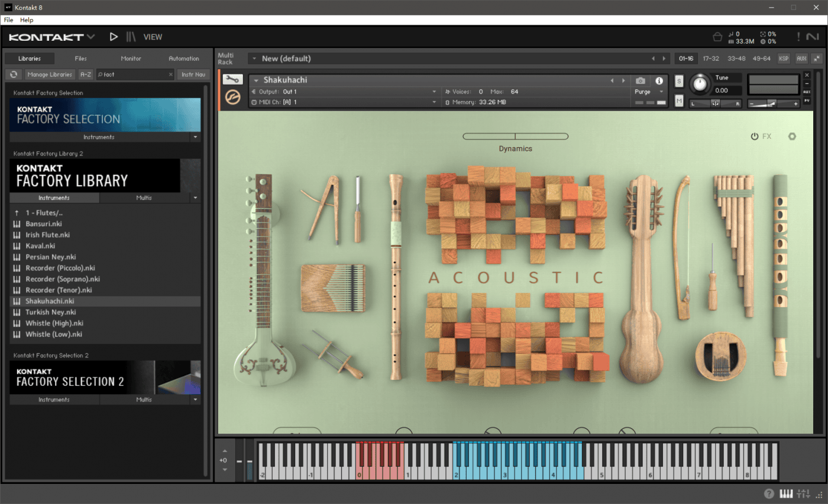Mute the Shakuhachi instrument
The height and width of the screenshot is (504, 828).
click(679, 102)
